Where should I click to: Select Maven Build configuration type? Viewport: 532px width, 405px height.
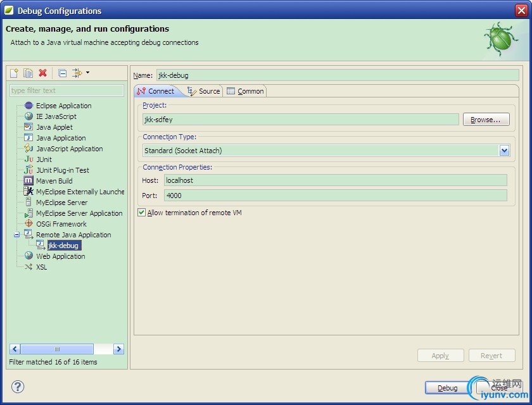click(54, 181)
